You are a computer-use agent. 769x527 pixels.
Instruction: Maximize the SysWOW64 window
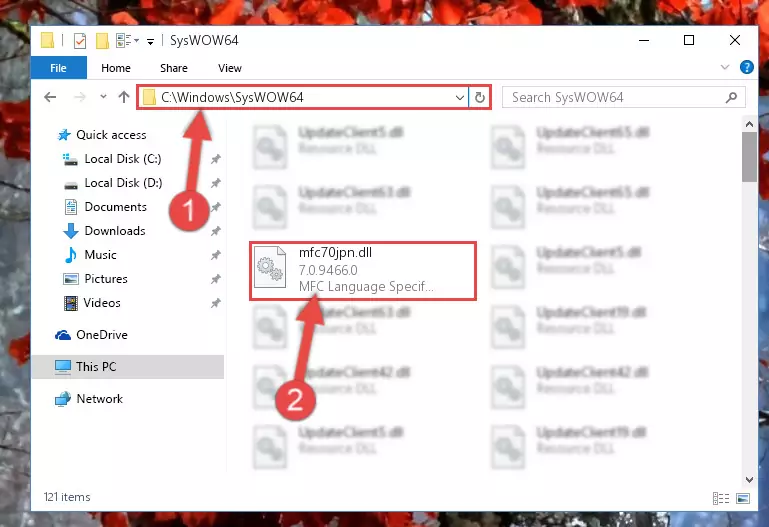pos(689,40)
